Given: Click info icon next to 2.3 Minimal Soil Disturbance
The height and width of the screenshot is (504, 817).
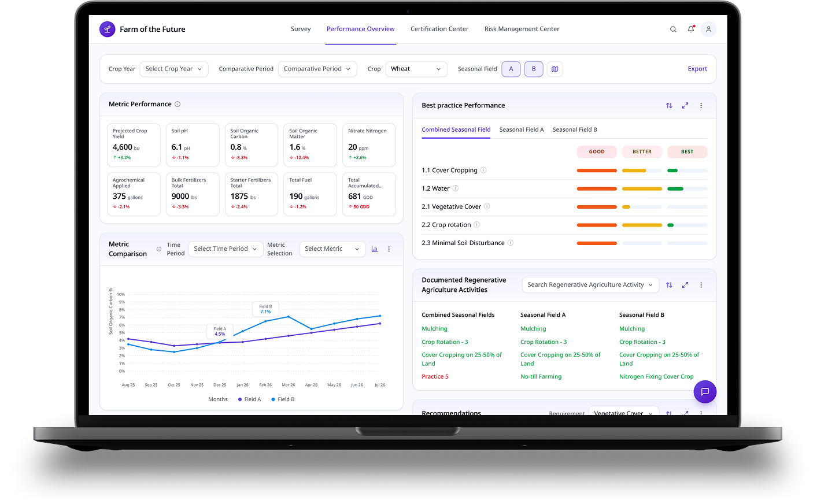Looking at the screenshot, I should tap(511, 243).
